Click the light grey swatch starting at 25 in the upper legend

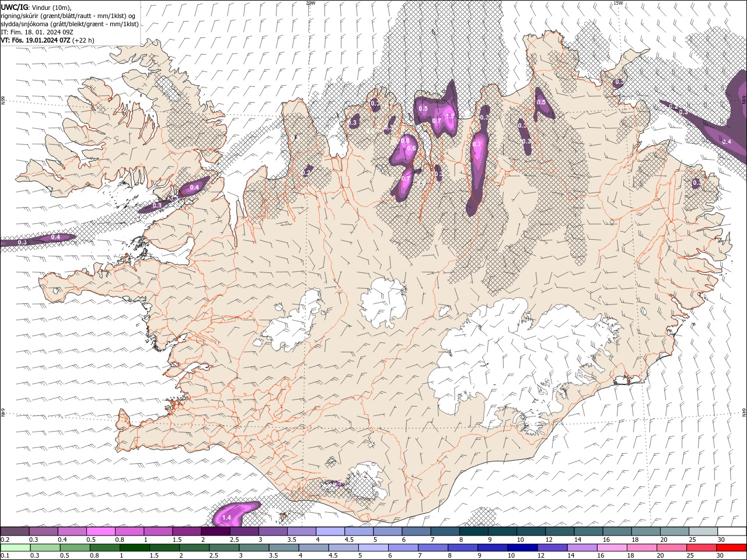click(x=703, y=531)
